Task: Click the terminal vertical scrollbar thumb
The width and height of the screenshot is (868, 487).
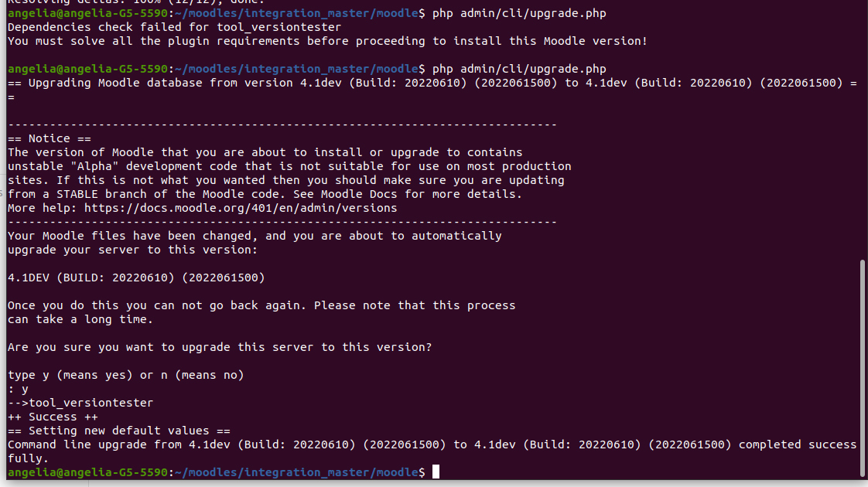Action: click(862, 366)
